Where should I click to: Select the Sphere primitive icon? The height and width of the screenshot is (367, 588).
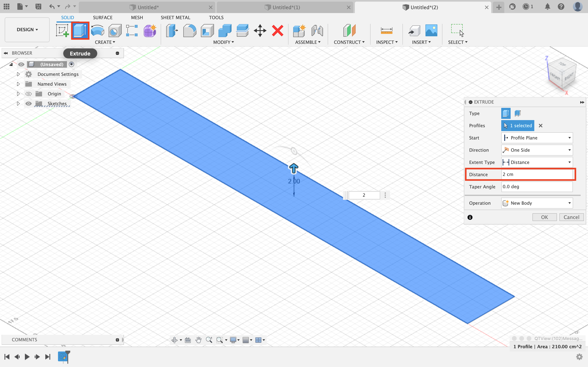(x=114, y=30)
